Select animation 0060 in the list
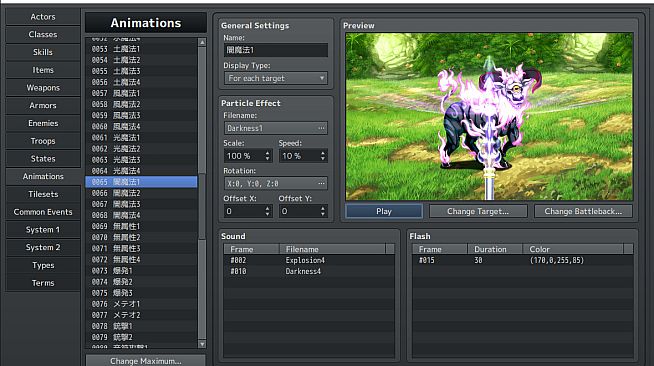Image resolution: width=654 pixels, height=366 pixels. point(141,126)
